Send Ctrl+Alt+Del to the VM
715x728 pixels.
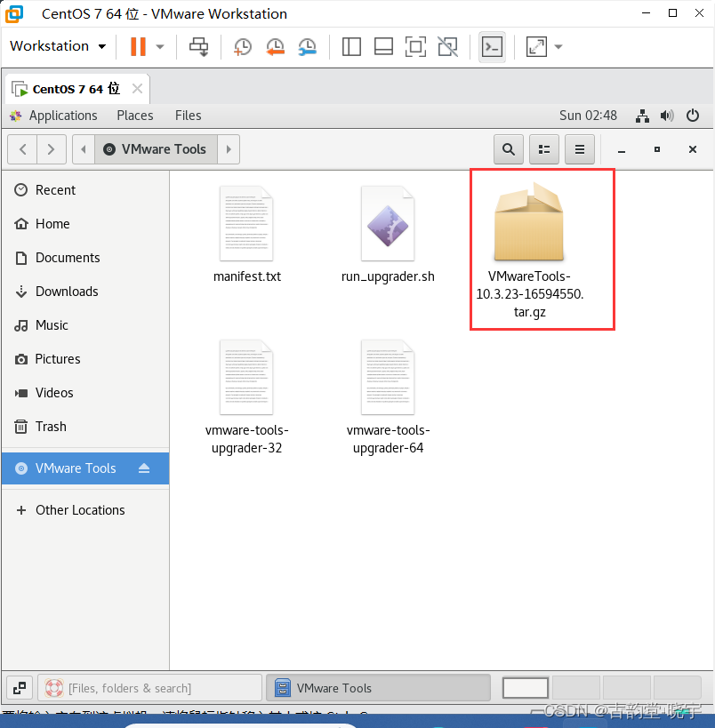[x=199, y=46]
